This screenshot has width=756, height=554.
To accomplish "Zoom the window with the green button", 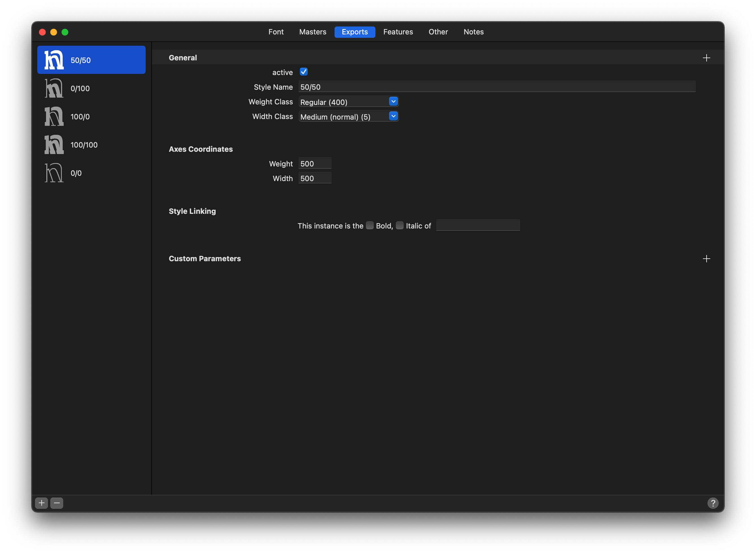I will [65, 32].
